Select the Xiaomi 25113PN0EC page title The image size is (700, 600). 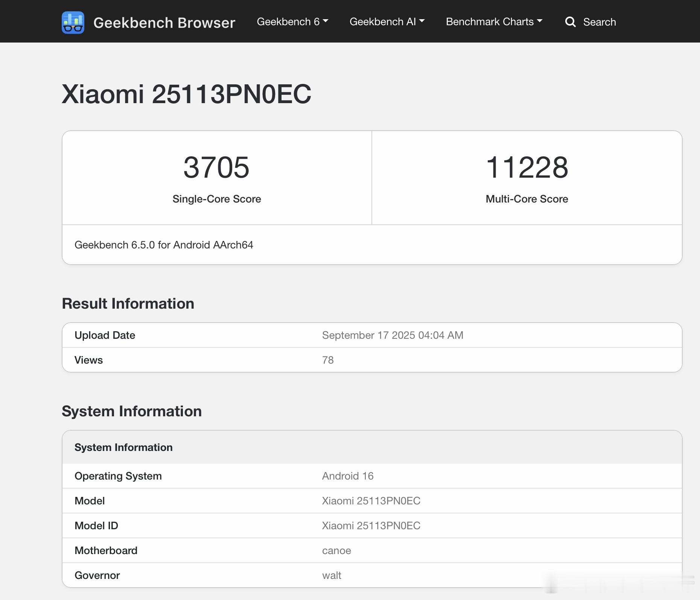pos(187,94)
